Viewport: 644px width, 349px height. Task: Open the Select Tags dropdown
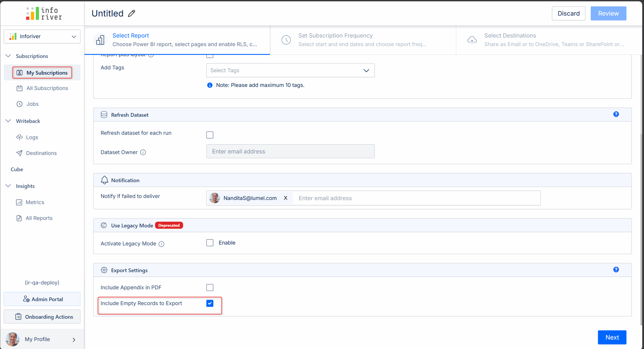tap(290, 70)
